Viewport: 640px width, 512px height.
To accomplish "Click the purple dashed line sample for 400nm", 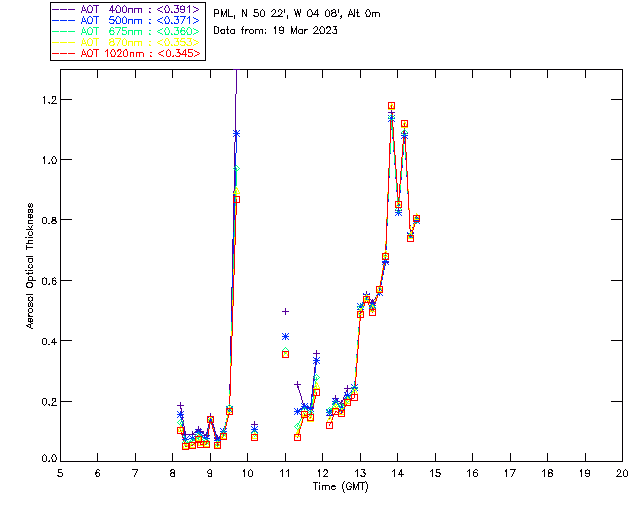I will pos(64,9).
